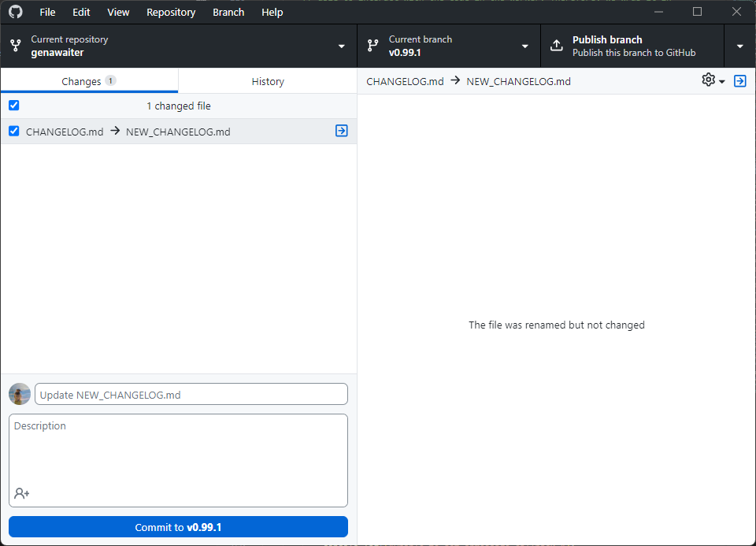Open the small caret beside the gear icon
Viewport: 756px width, 546px height.
coord(722,81)
